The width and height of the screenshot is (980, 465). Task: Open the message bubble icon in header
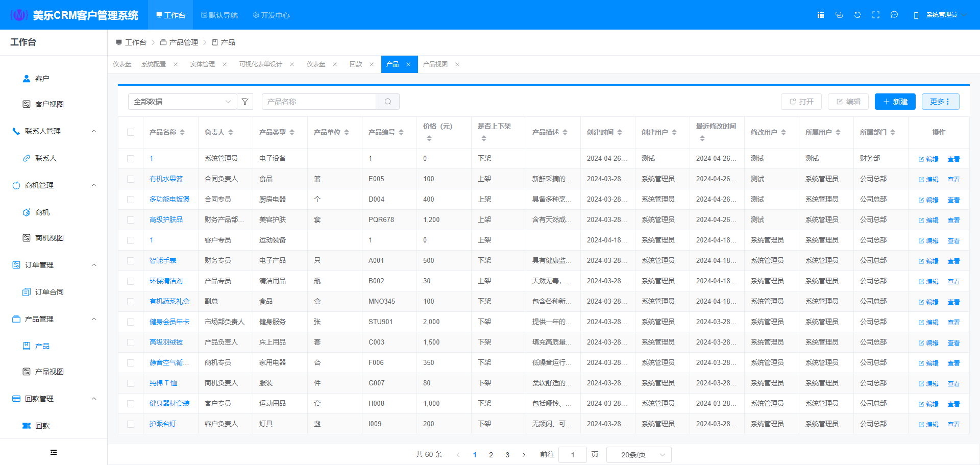coord(894,15)
